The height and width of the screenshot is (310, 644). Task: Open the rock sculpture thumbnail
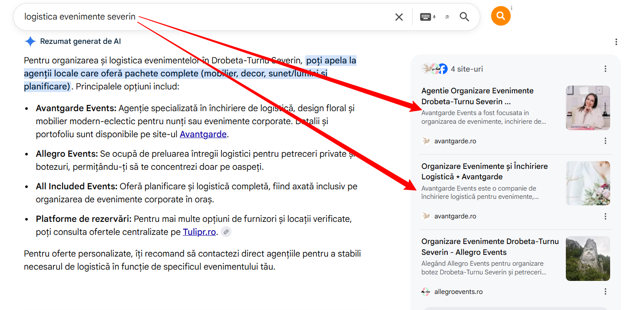coord(588,258)
